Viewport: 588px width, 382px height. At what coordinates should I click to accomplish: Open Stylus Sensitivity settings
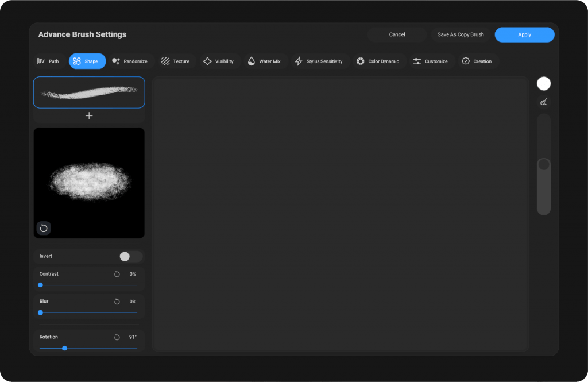pyautogui.click(x=319, y=61)
